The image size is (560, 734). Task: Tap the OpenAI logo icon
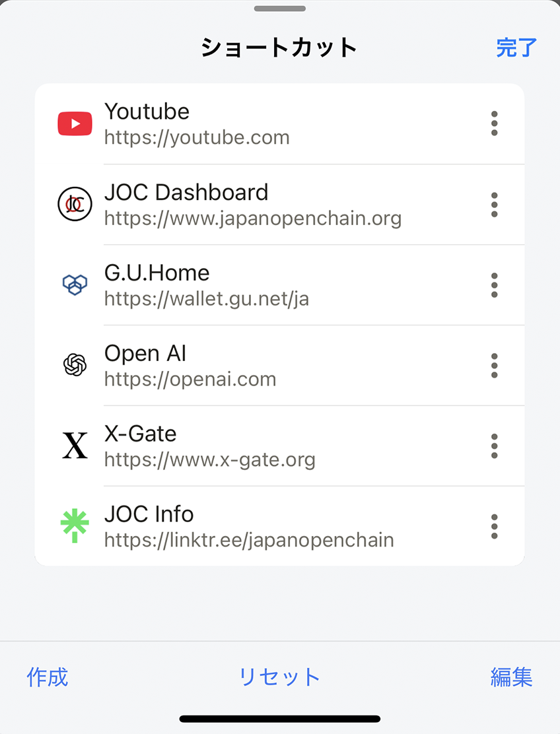75,365
